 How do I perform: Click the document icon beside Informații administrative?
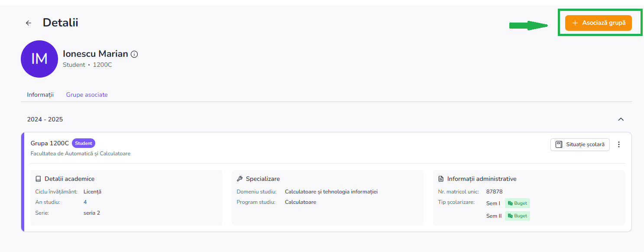(441, 179)
